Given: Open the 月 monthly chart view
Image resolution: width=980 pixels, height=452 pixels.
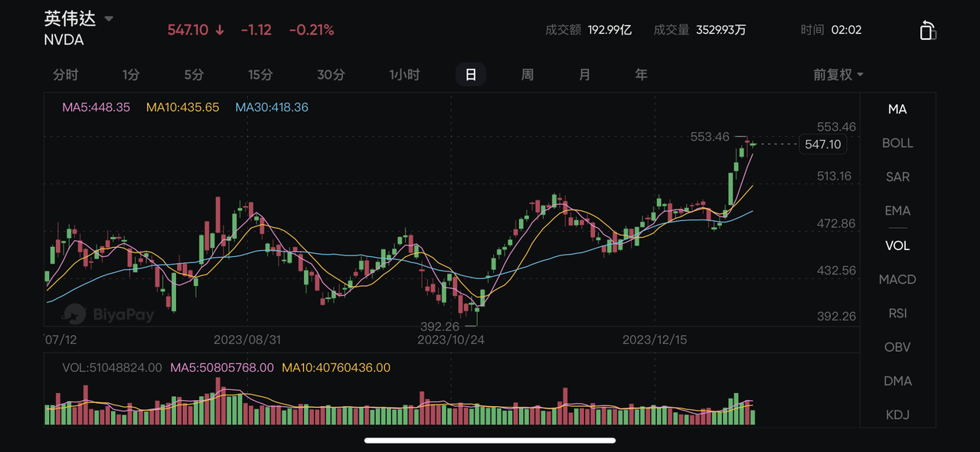Looking at the screenshot, I should 584,75.
